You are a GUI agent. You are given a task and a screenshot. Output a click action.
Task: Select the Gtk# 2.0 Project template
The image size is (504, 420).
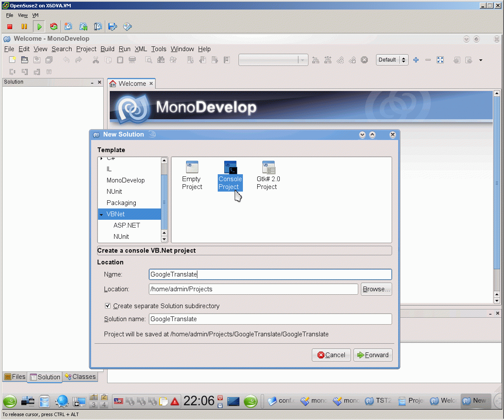[x=268, y=175]
